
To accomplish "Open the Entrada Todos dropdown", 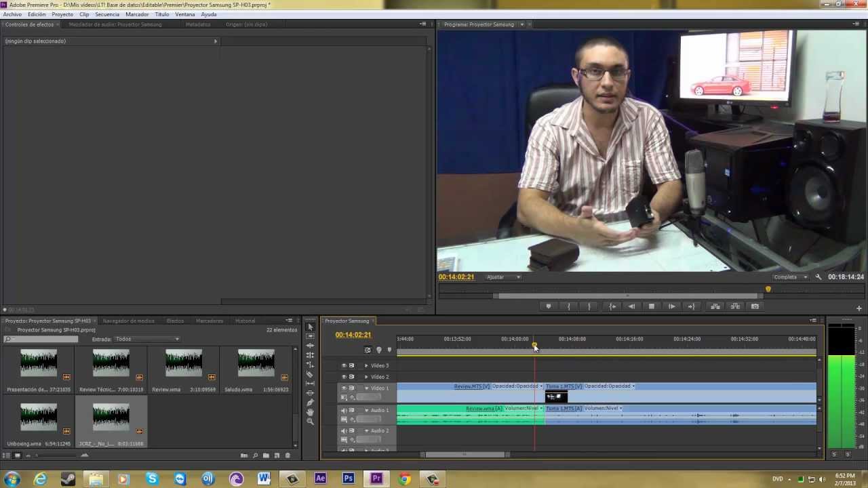I will pos(147,339).
